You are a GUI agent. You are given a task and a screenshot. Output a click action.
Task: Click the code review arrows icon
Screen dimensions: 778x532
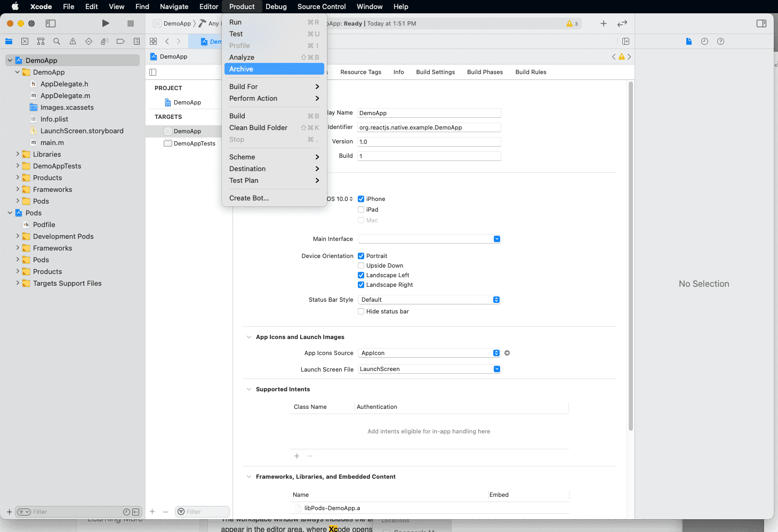coord(622,23)
